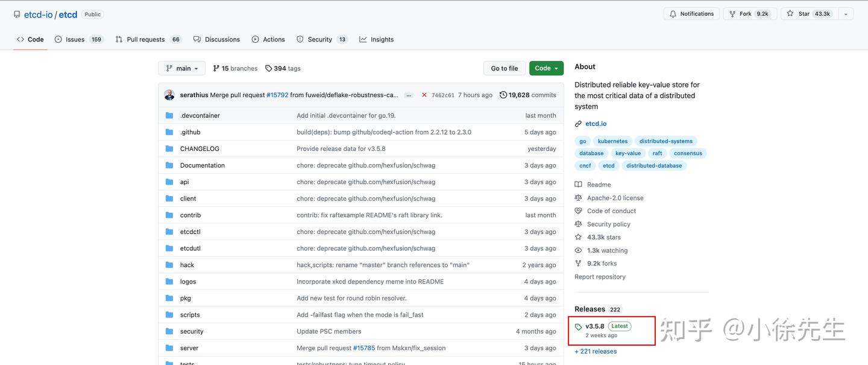Open the star lists dropdown arrow

click(x=845, y=14)
